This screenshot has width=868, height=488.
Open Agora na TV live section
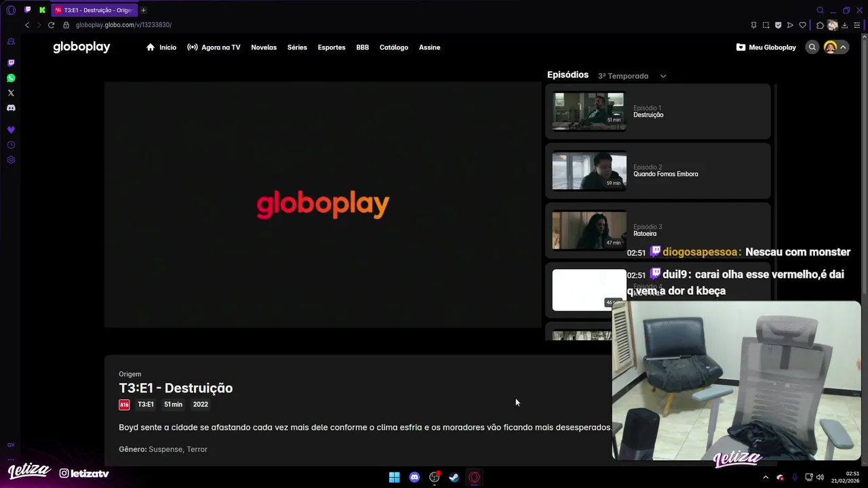tap(214, 47)
